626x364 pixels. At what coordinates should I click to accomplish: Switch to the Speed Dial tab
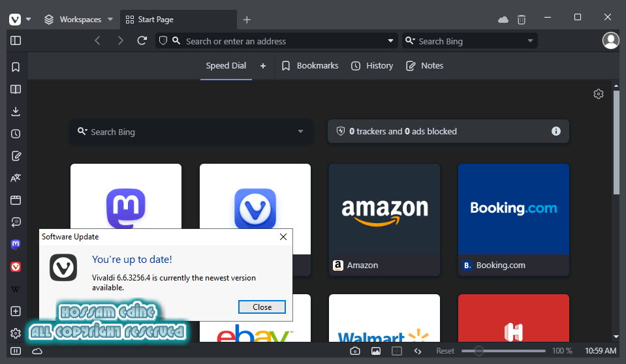pyautogui.click(x=226, y=66)
